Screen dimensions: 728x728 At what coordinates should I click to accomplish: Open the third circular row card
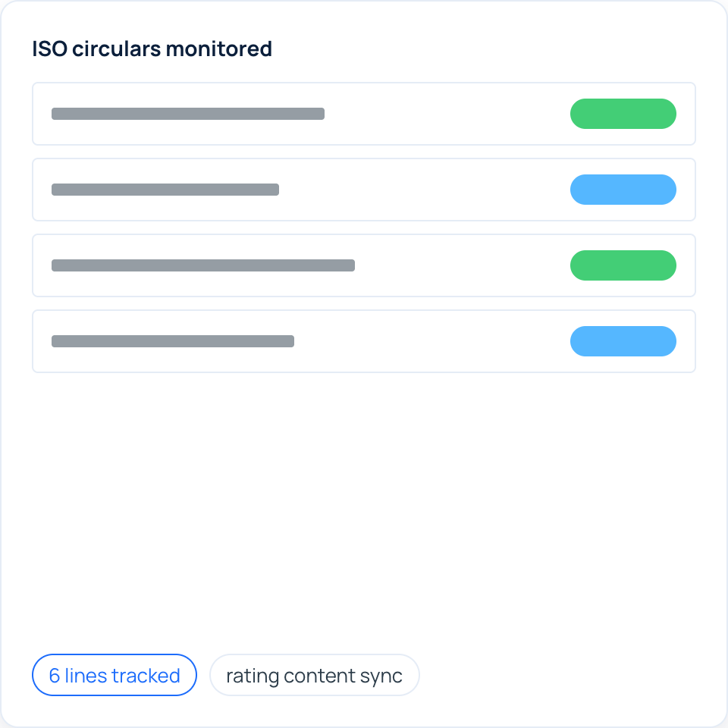(x=364, y=265)
